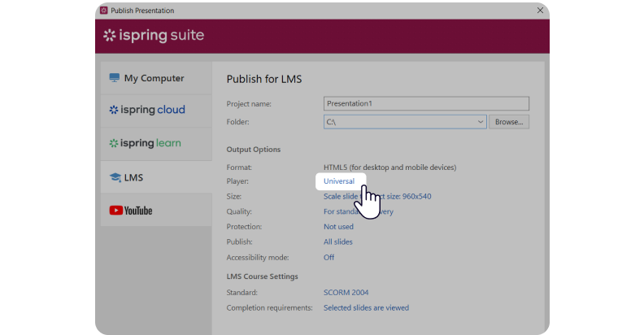Click the Browse... button
The image size is (644, 335).
click(x=509, y=122)
